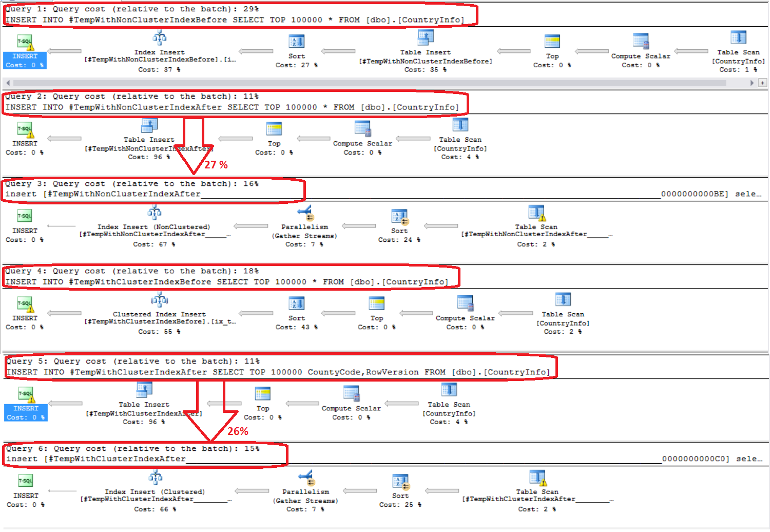Image resolution: width=770 pixels, height=532 pixels.
Task: Click the "Cost: 67 %" label in Query 3
Action: pyautogui.click(x=154, y=244)
